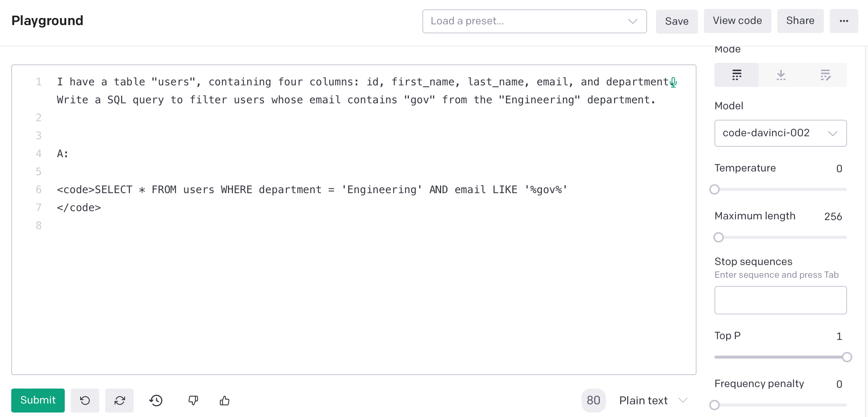Screen dimensions: 868x417
Task: Undo the last generation
Action: point(85,400)
